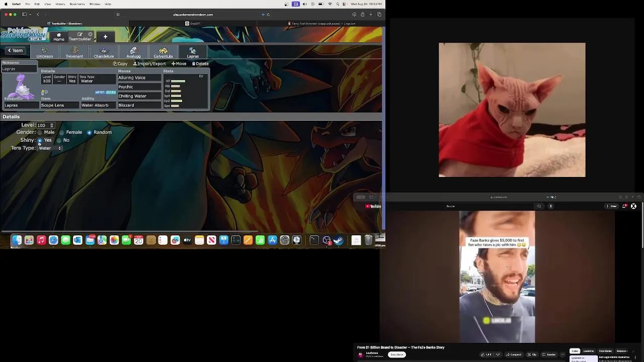Adjust the Level stepper arrows
This screenshot has height=362, width=644.
51,125
